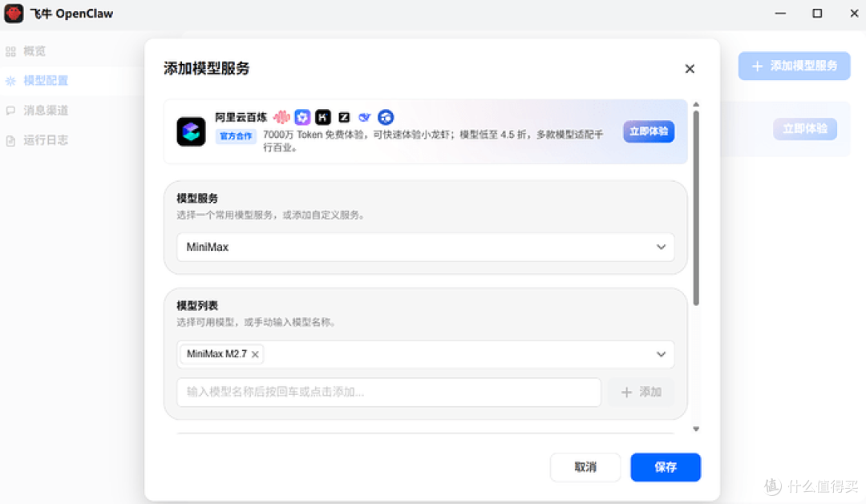Screen dimensions: 866x504
Task: Click the purple hexagon model icon in the banner
Action: point(302,117)
